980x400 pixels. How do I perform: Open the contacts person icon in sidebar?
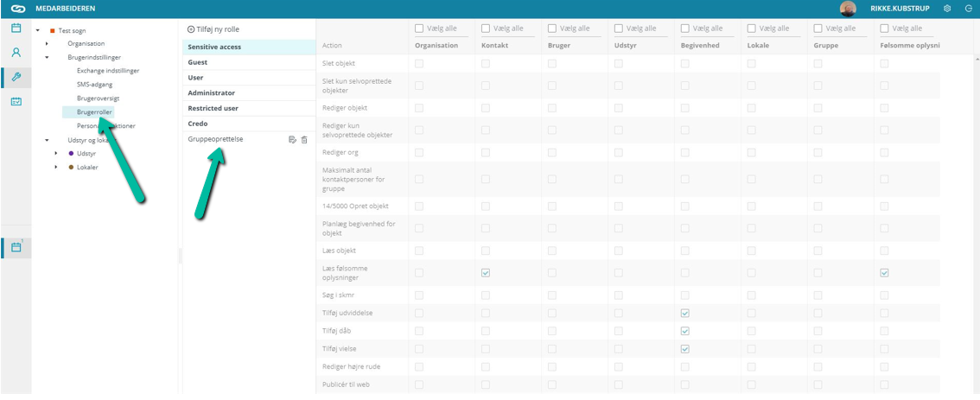point(16,53)
